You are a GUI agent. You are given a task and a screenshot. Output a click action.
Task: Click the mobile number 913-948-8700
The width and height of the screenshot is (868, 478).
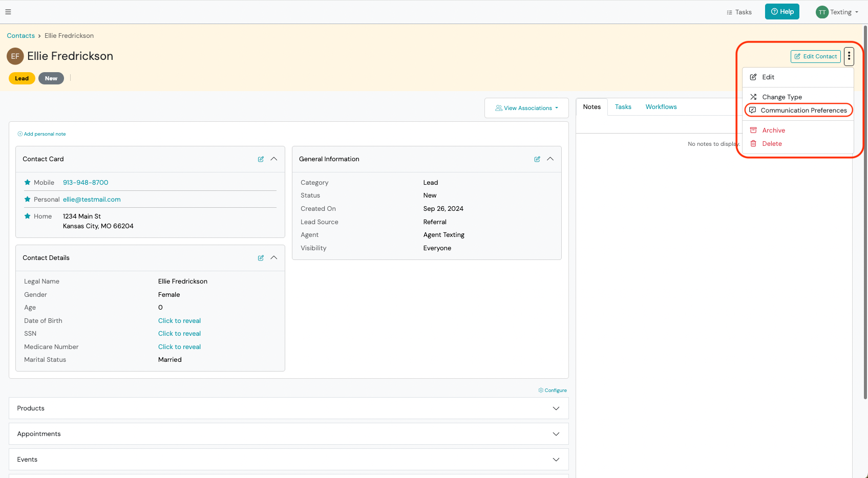coord(86,182)
